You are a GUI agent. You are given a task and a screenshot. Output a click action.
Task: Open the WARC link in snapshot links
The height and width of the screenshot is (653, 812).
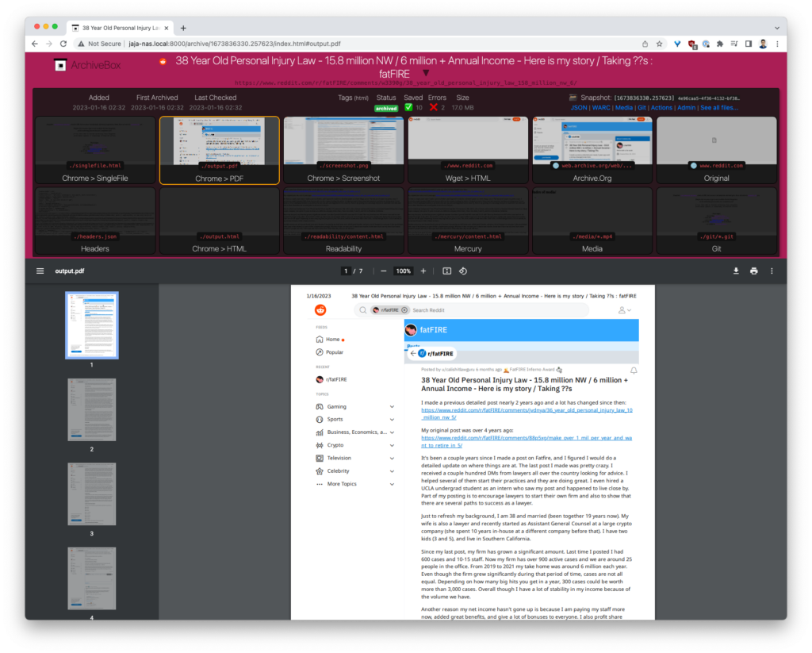click(x=601, y=108)
